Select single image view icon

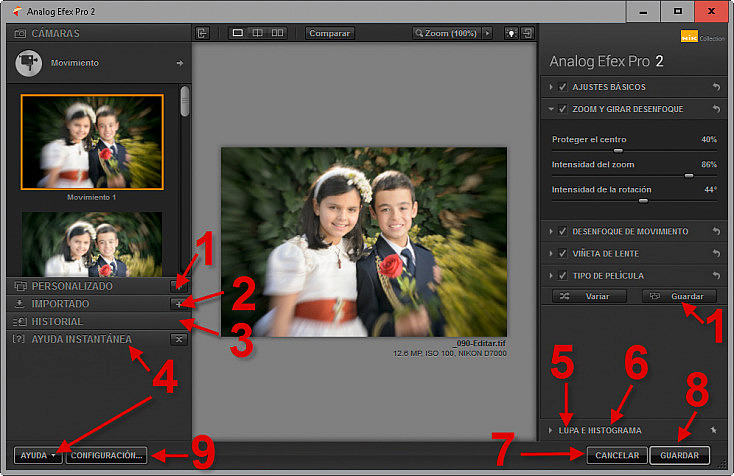tap(238, 33)
